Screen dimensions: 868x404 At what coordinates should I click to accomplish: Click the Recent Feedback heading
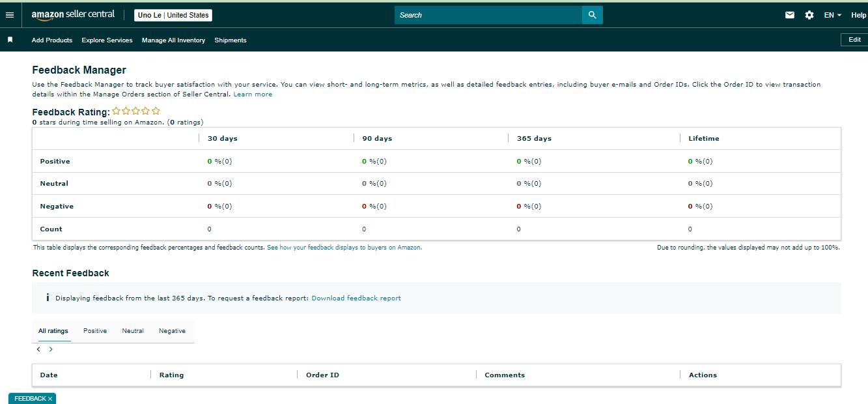coord(71,273)
